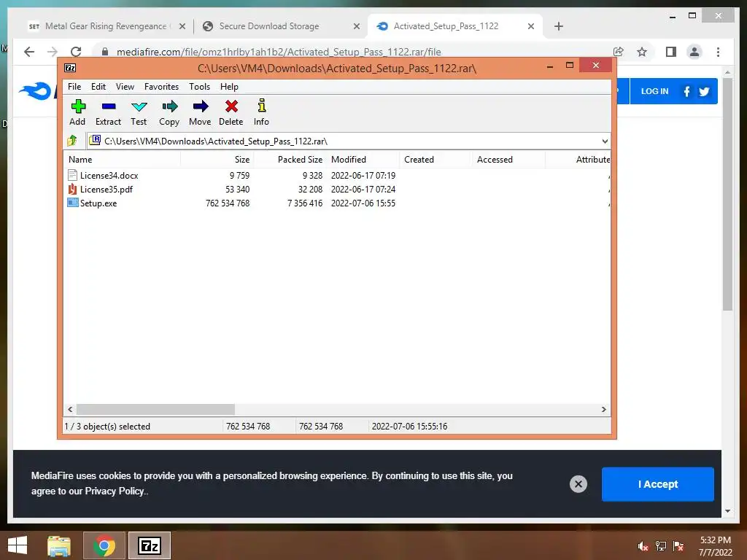Dismiss the cookie banner with X button
The image size is (747, 560).
pyautogui.click(x=578, y=484)
